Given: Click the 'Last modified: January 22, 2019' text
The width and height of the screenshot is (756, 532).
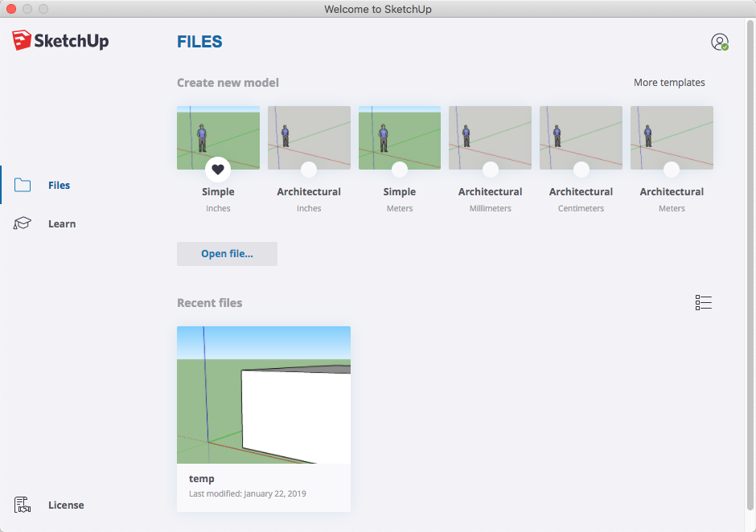Looking at the screenshot, I should pos(248,493).
